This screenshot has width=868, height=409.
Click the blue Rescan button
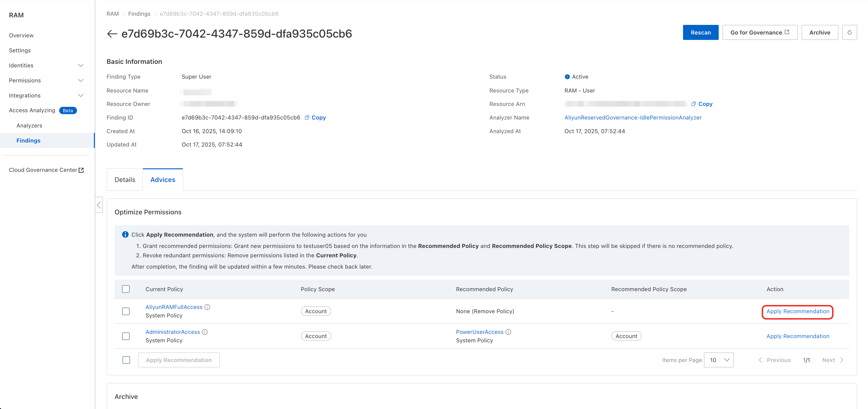(x=700, y=33)
